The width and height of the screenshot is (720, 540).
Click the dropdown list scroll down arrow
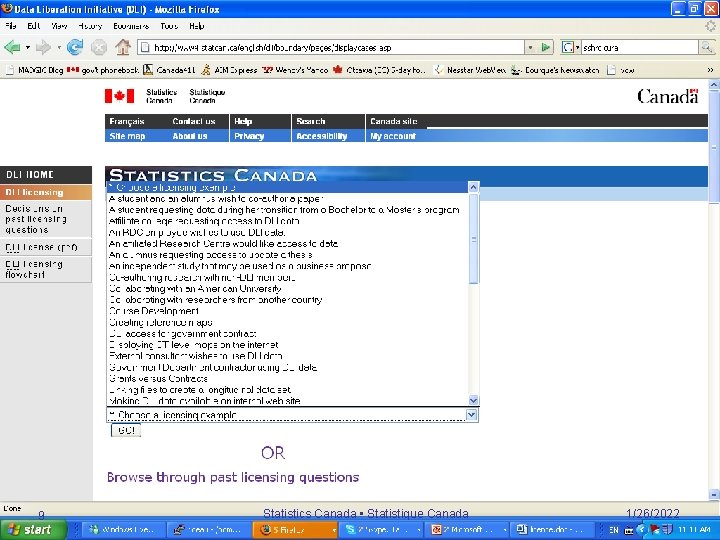(473, 400)
